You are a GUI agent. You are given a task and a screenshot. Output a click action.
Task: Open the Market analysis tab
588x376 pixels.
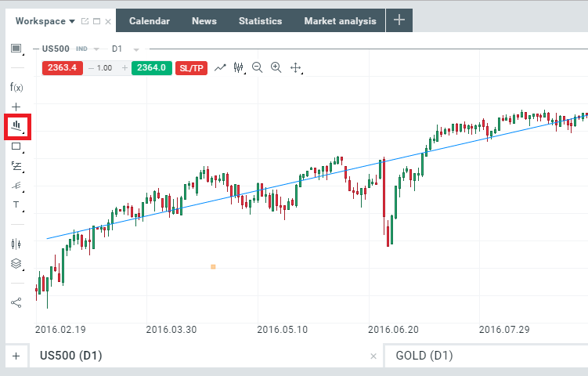coord(340,21)
